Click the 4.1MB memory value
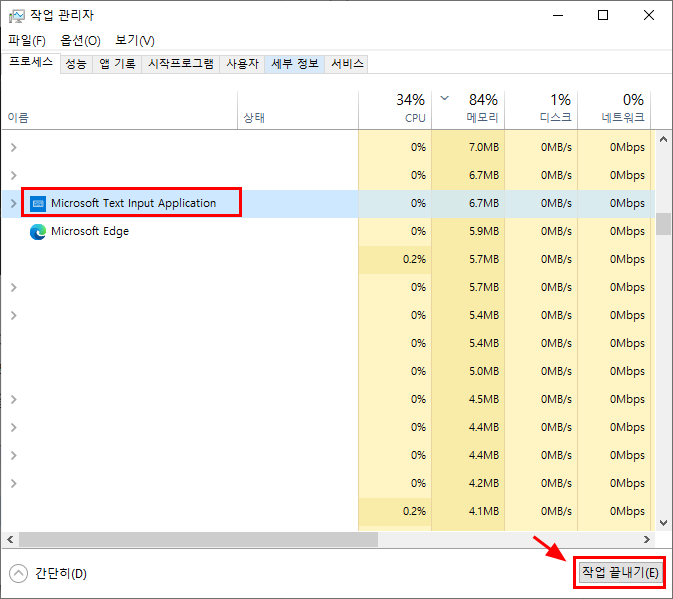This screenshot has width=673, height=599. pyautogui.click(x=484, y=511)
